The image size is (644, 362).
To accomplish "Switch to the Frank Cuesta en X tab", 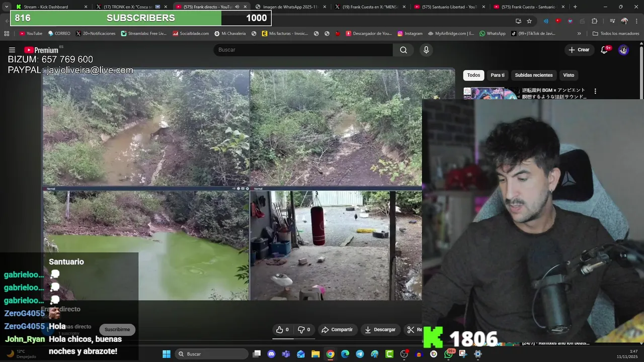I will [370, 7].
